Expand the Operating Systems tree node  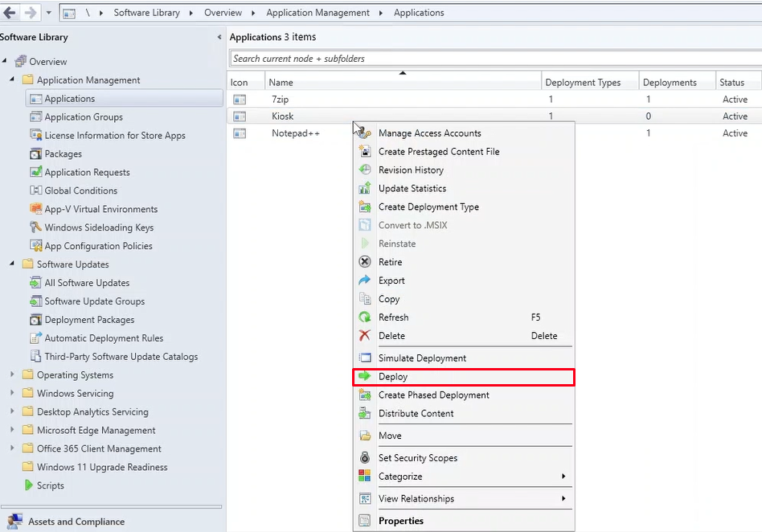pos(12,375)
